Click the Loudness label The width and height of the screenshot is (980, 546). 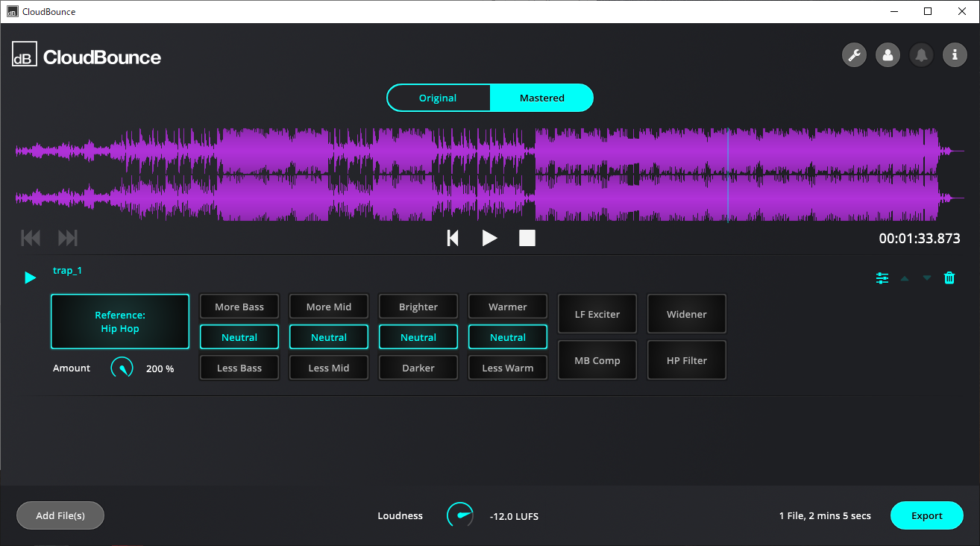[401, 515]
